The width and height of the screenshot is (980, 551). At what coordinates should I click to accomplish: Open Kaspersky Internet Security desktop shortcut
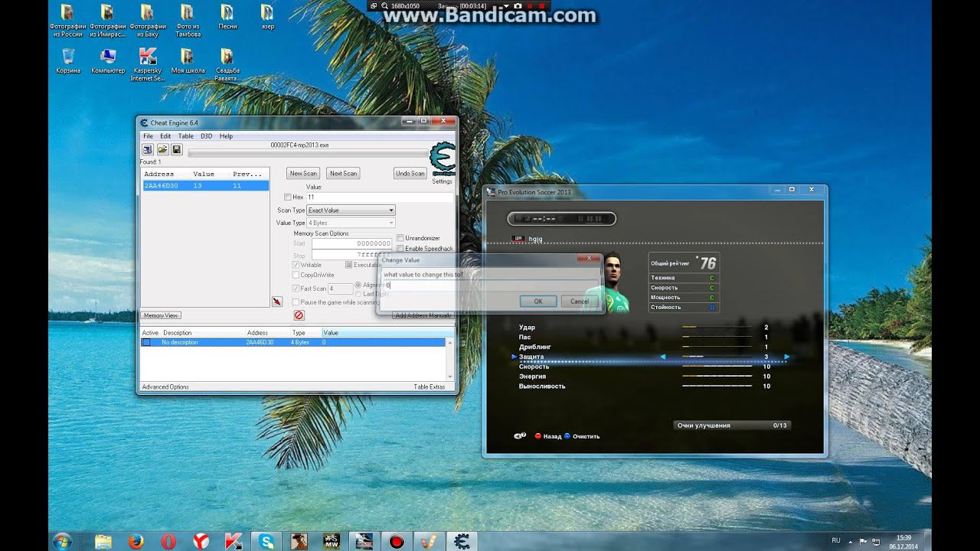coord(148,65)
